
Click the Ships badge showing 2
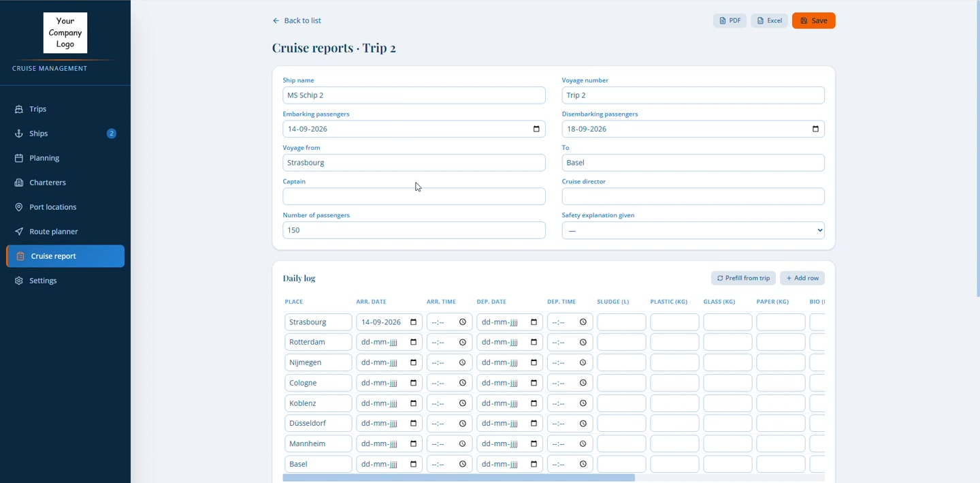pos(112,134)
